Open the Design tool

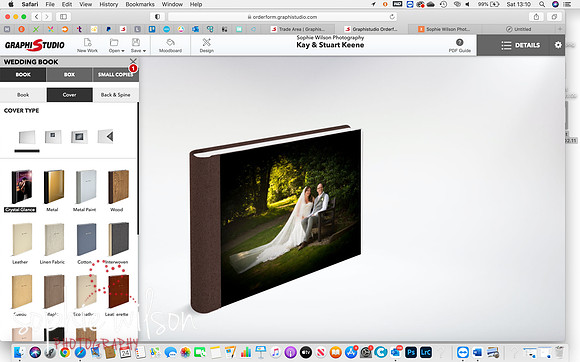pos(206,45)
